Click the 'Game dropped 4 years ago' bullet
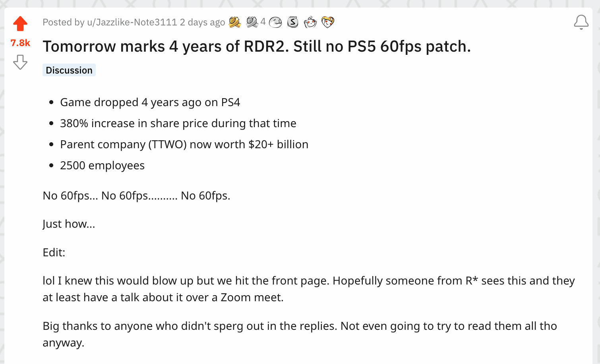 (150, 103)
